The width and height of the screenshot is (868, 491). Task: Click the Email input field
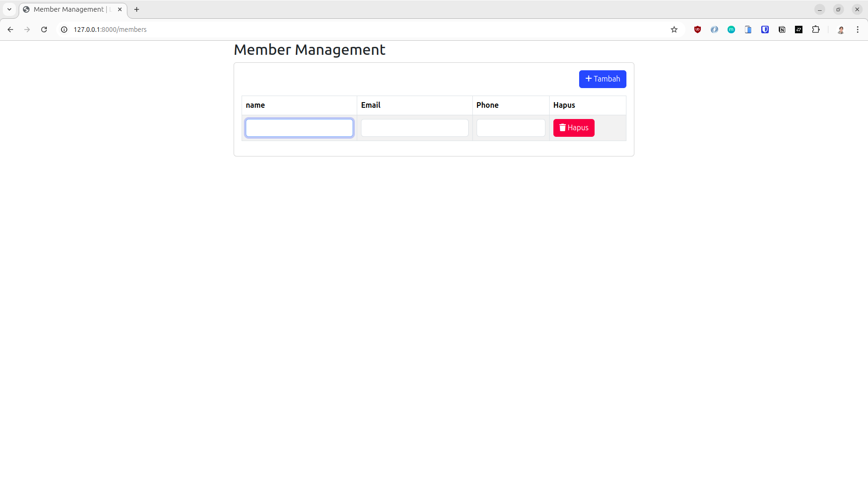(414, 127)
